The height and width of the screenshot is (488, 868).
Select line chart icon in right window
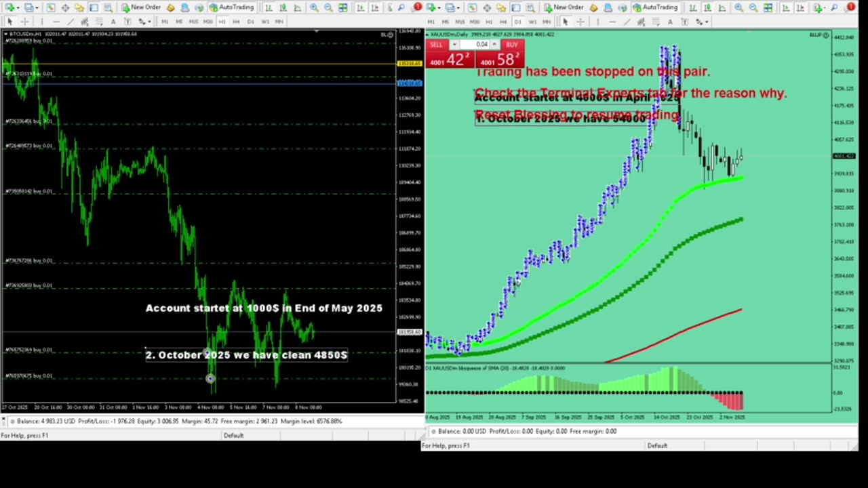click(x=722, y=7)
